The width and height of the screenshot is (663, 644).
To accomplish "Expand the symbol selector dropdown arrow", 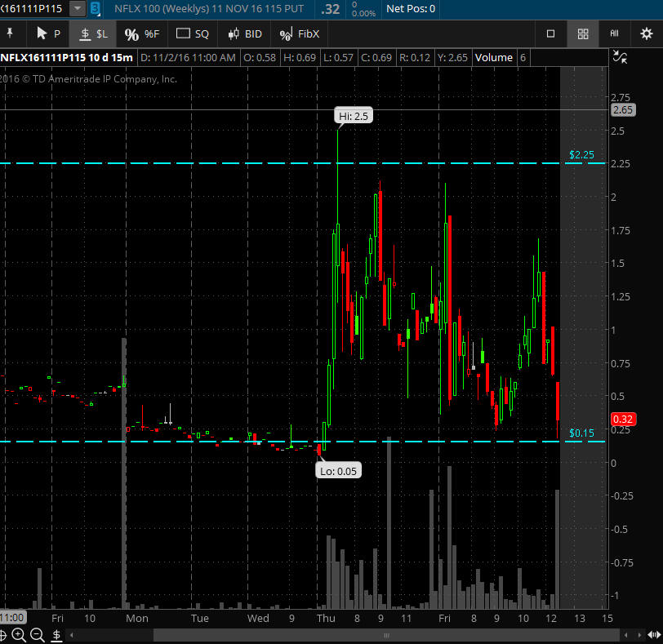I will click(77, 9).
